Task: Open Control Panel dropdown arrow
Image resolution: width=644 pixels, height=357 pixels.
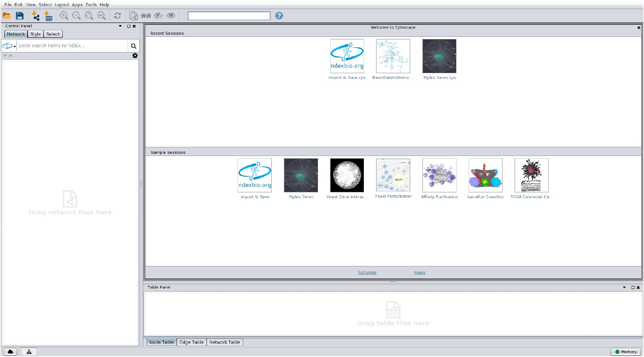Action: pyautogui.click(x=120, y=26)
